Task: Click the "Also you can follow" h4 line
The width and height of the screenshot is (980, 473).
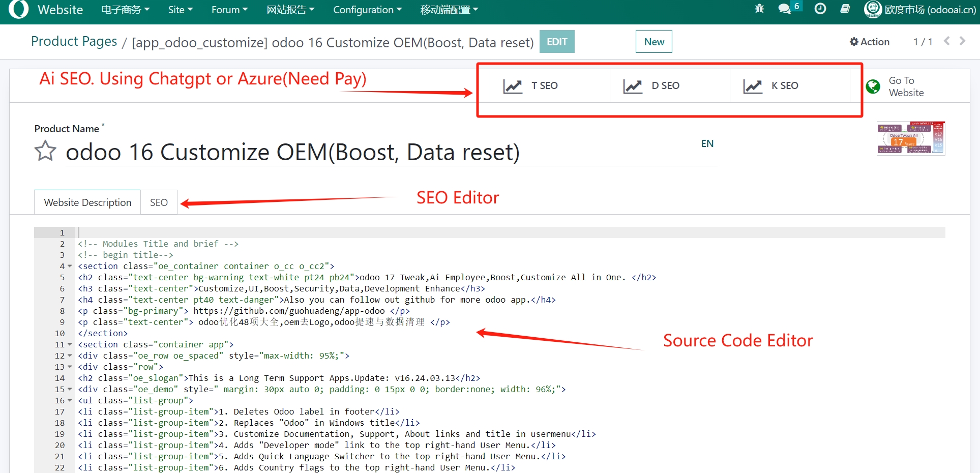Action: pyautogui.click(x=316, y=300)
